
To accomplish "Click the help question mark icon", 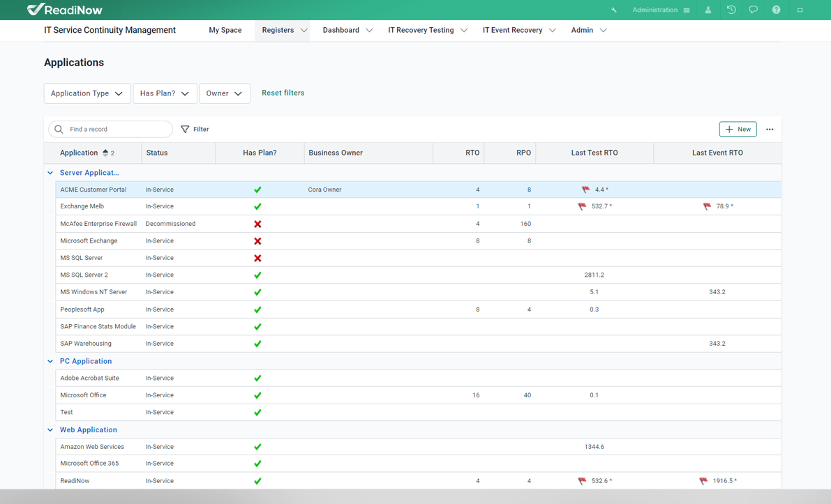I will [776, 10].
